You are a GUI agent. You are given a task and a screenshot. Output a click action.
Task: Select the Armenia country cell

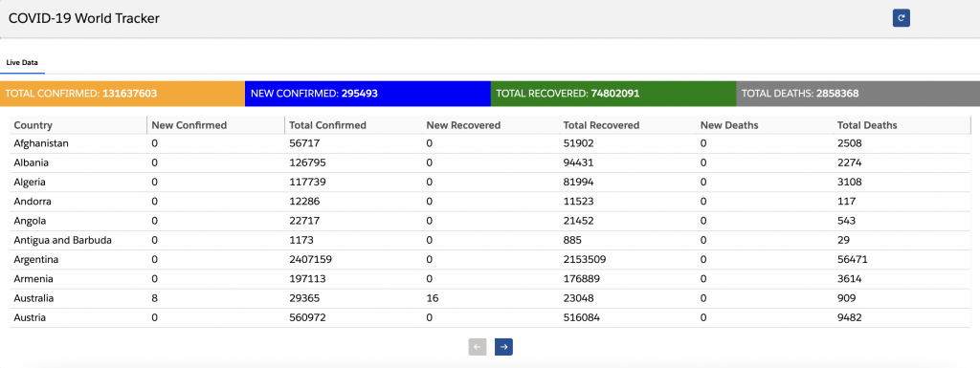tap(33, 279)
